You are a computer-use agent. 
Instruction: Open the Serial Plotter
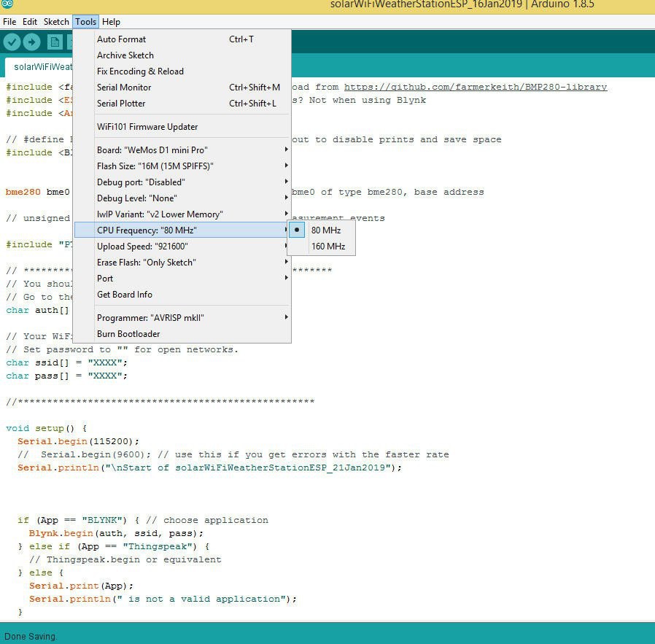coord(182,104)
